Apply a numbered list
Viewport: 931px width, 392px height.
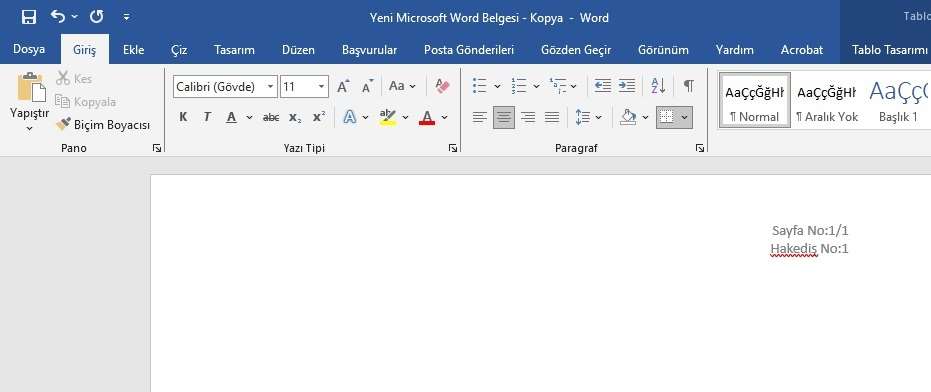point(519,86)
